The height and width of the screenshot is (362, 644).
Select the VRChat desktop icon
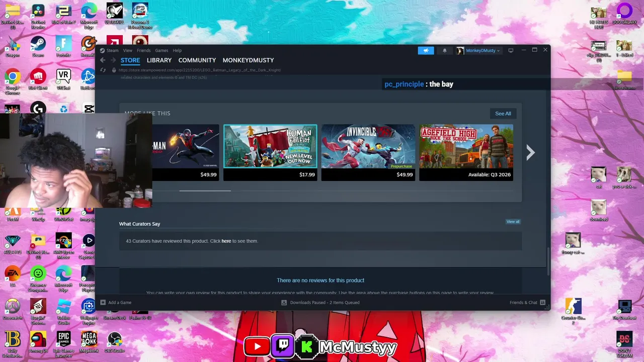[x=63, y=79]
